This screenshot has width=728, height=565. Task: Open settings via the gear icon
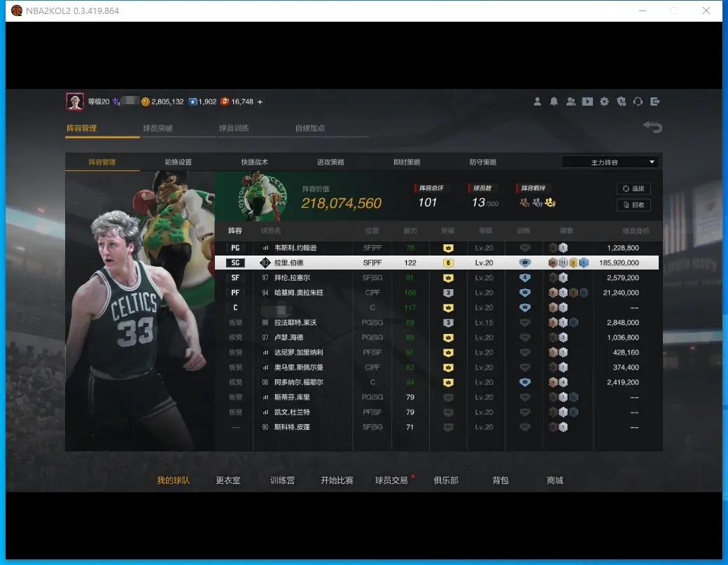604,102
